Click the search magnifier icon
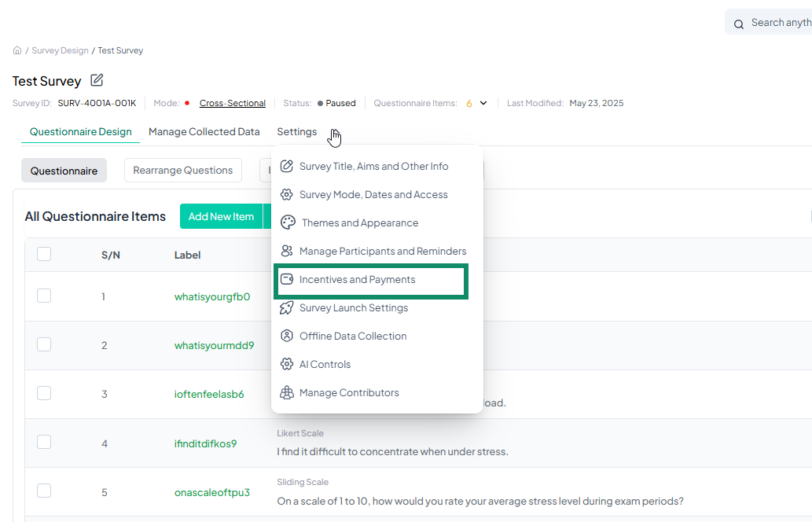 click(x=739, y=24)
